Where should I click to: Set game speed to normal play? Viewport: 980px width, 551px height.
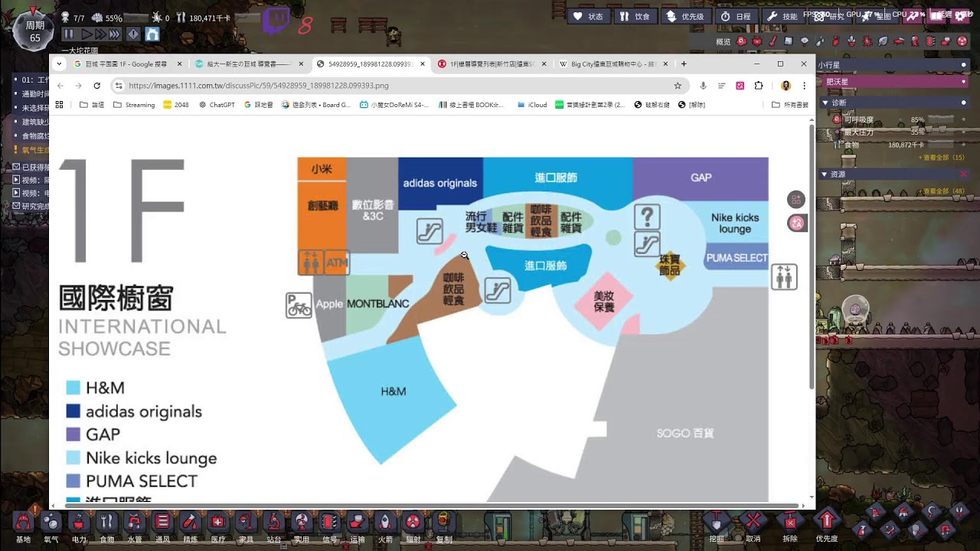(87, 34)
